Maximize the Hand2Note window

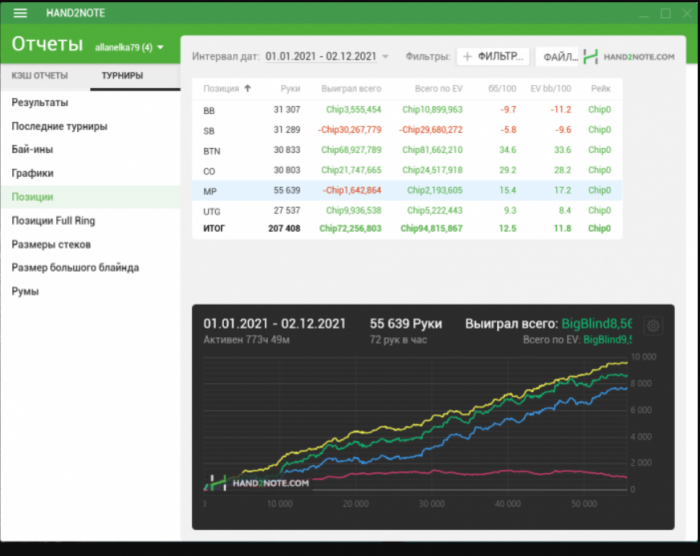[x=665, y=13]
